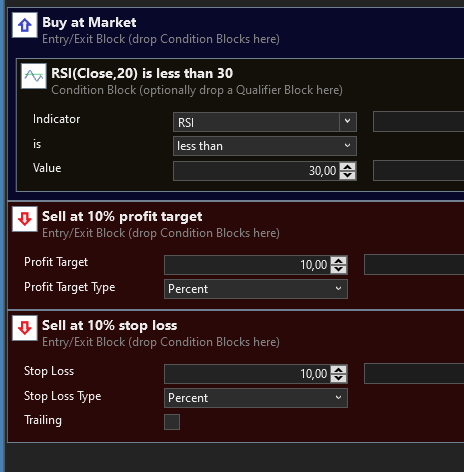Click the Stop Loss 10,00 input field
Image resolution: width=464 pixels, height=472 pixels.
click(x=247, y=374)
